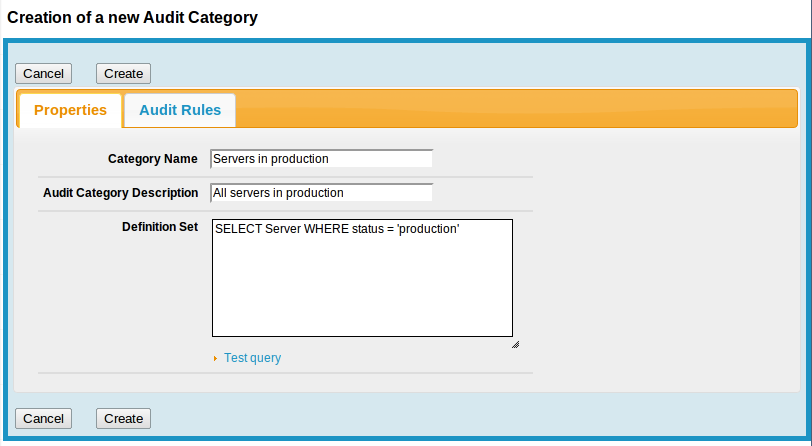Click empty form area right of Definition Set
812x446 pixels.
660,280
